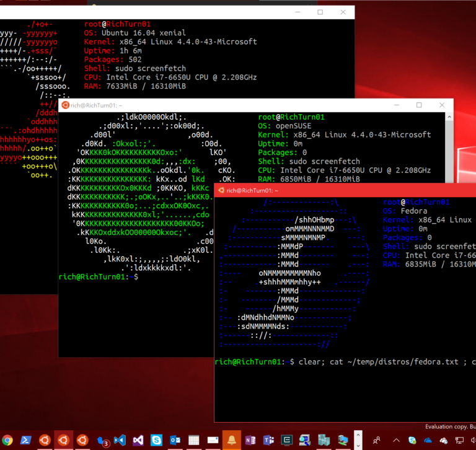Click 'Shell: sudo screenfetch' in Ubuntu window
476x450 pixels.
click(135, 68)
